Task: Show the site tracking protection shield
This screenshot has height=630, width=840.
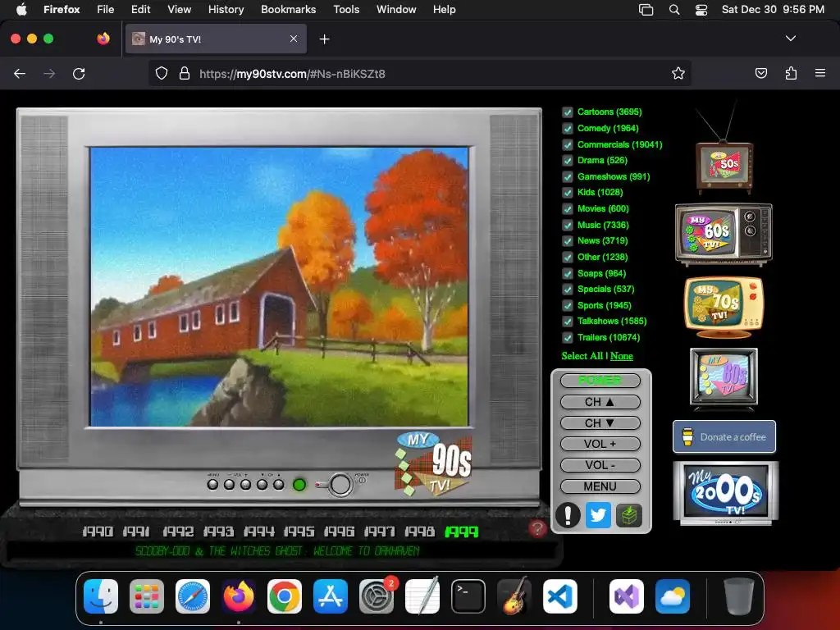Action: [162, 73]
